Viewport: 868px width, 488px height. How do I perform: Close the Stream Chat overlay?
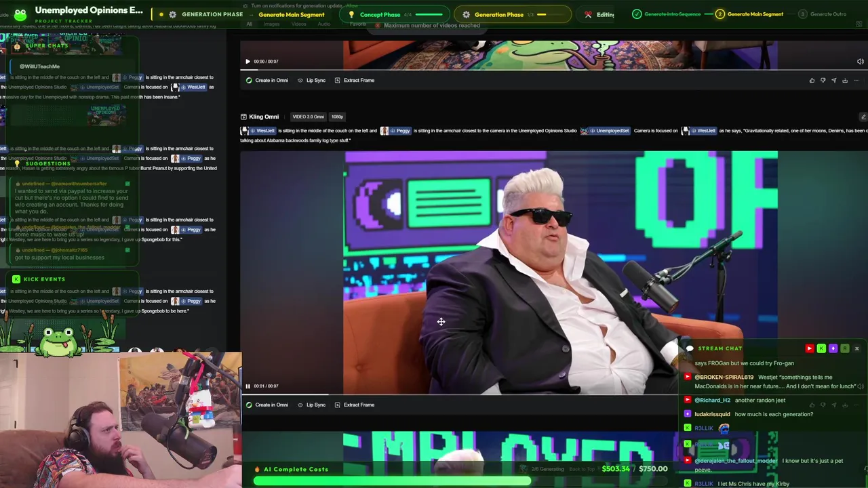point(856,348)
